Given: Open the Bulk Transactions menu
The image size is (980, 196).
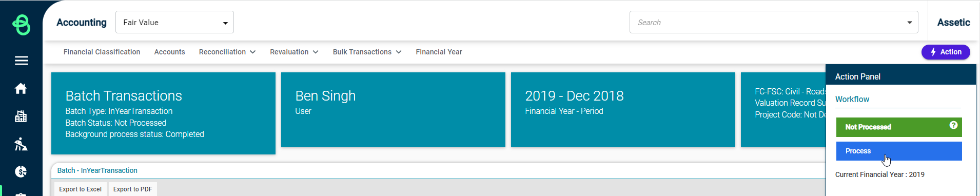Looking at the screenshot, I should point(367,52).
